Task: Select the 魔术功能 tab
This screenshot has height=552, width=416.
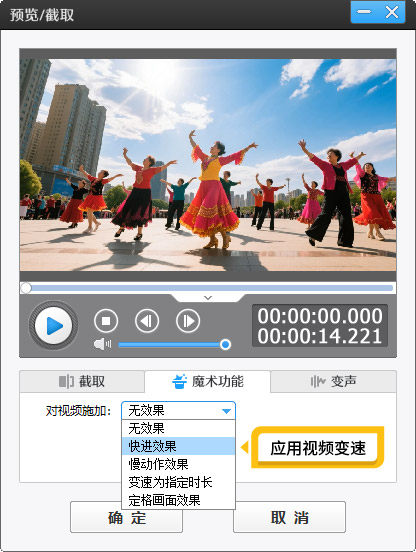Action: (x=207, y=381)
